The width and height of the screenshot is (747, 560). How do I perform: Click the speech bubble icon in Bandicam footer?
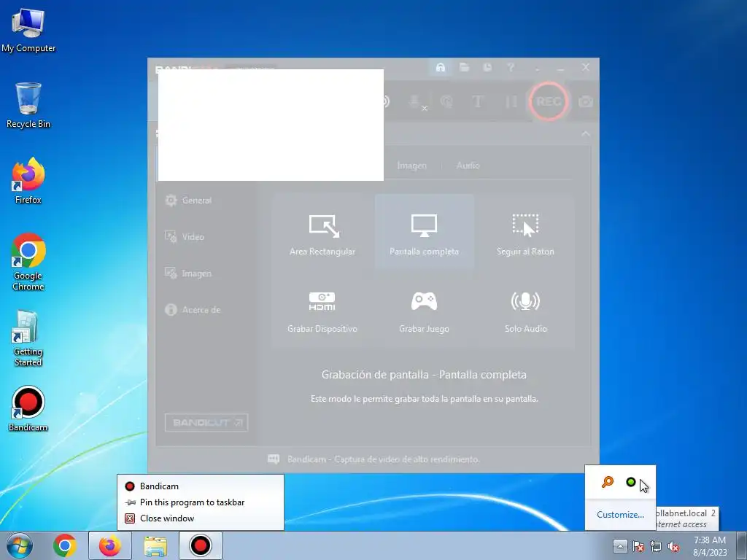click(x=274, y=459)
